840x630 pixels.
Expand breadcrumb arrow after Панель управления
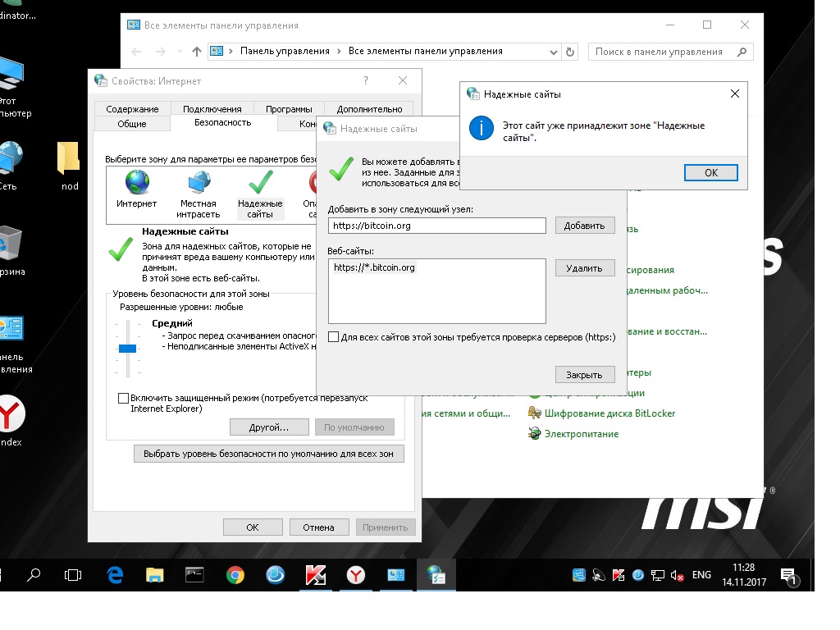(x=338, y=52)
